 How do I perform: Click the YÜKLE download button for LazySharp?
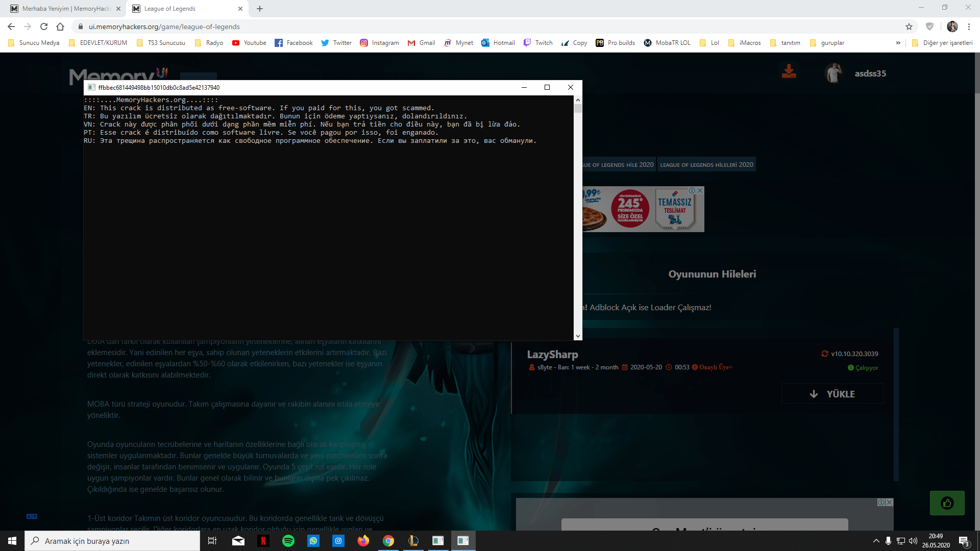click(x=832, y=394)
